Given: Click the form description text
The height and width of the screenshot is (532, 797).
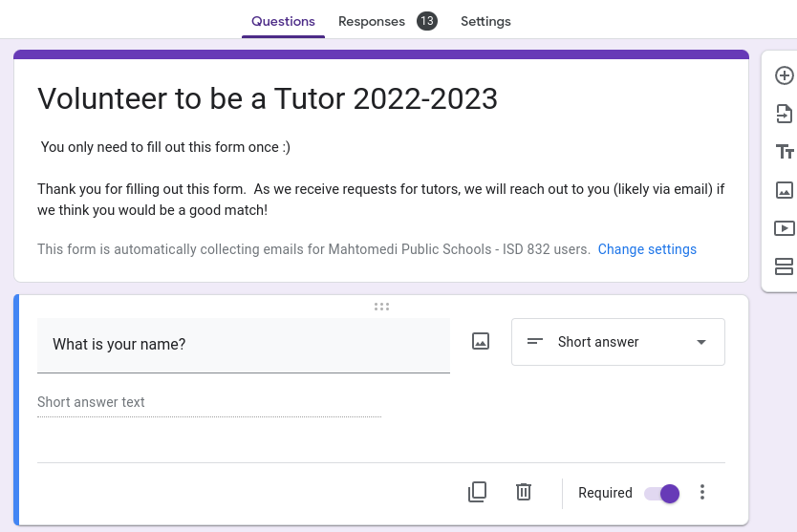Looking at the screenshot, I should pyautogui.click(x=380, y=199).
